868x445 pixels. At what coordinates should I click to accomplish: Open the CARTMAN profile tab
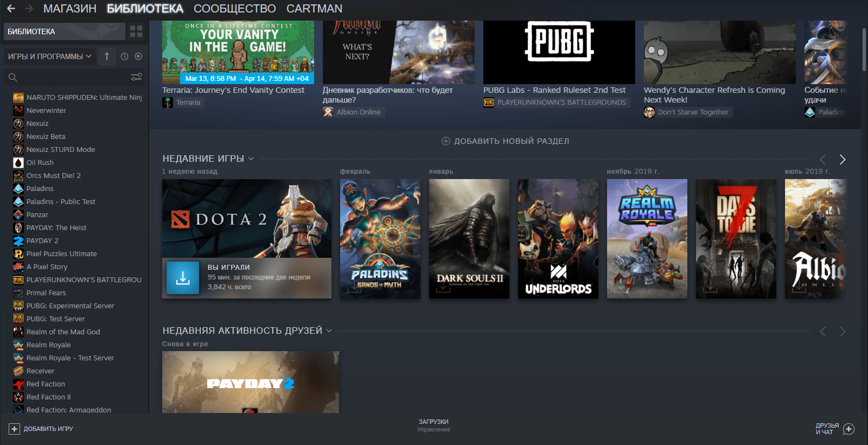[314, 9]
